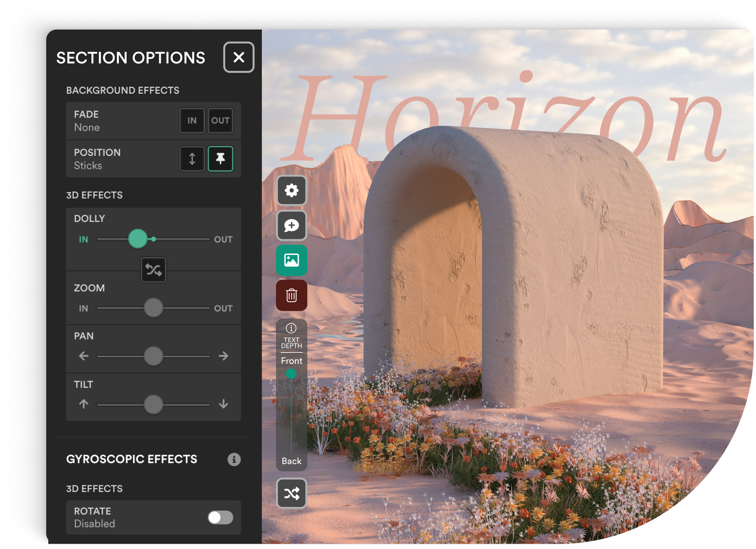This screenshot has width=756, height=549.
Task: Click the shuffle icon below Text Depth
Action: pyautogui.click(x=291, y=493)
